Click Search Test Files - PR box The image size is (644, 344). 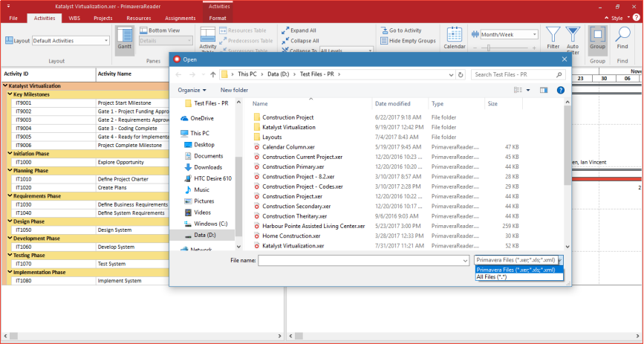[518, 75]
